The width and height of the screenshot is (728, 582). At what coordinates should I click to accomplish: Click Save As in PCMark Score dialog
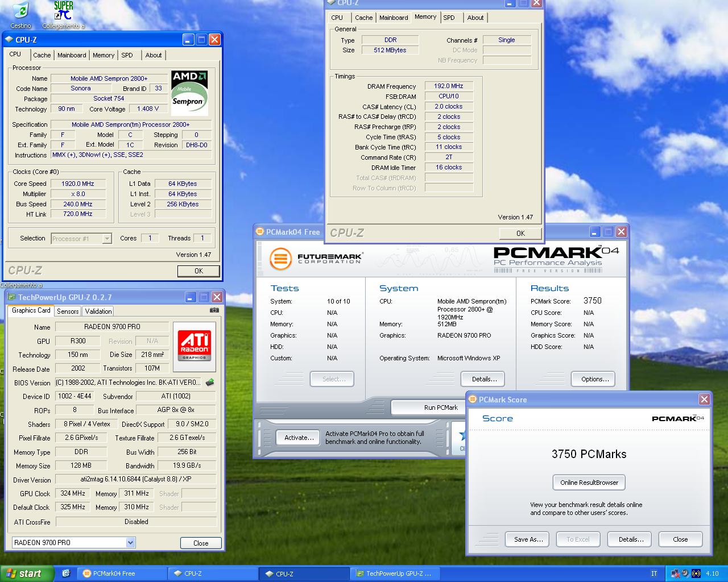coord(528,539)
